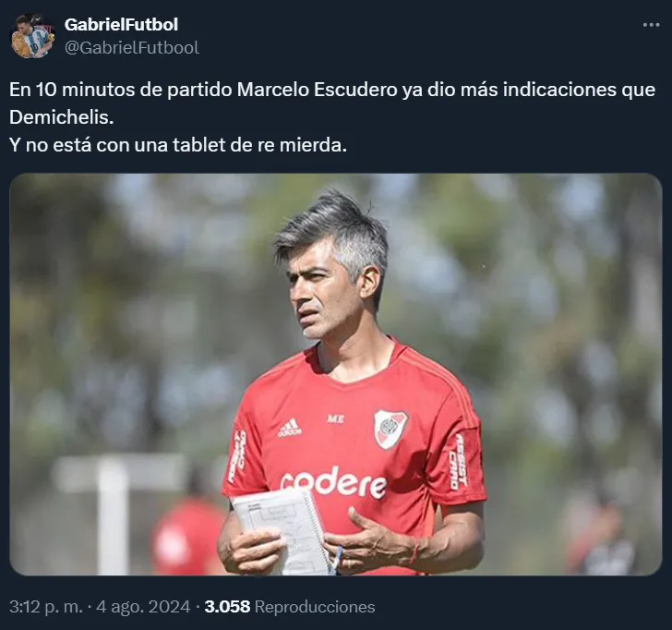Click the ME initials on the shirt
Viewport: 672px width, 630px height.
335,419
